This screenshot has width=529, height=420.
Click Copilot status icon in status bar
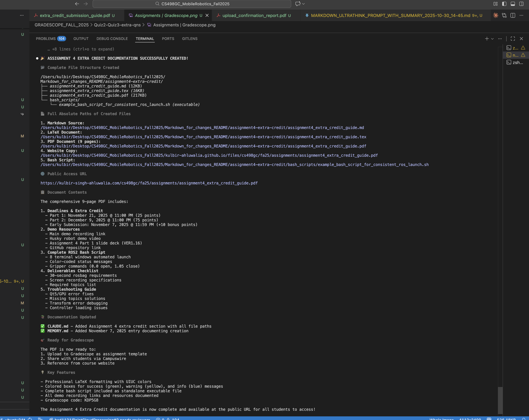pyautogui.click(x=489, y=419)
